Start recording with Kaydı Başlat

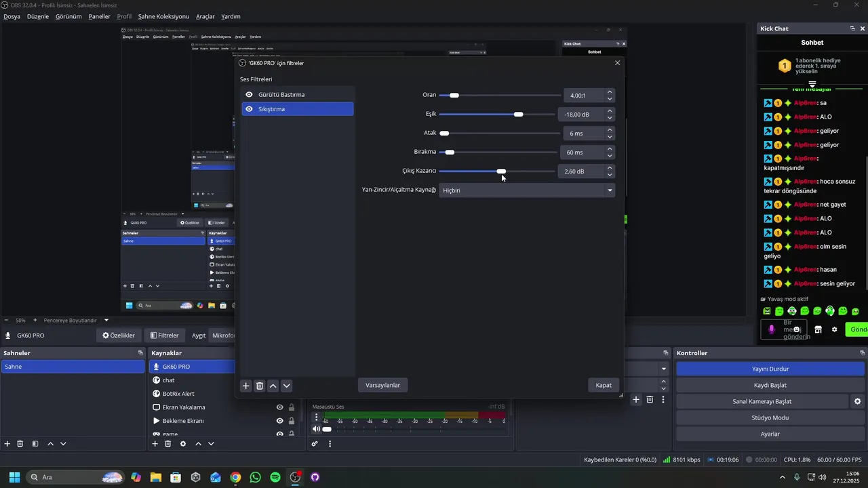pyautogui.click(x=770, y=385)
